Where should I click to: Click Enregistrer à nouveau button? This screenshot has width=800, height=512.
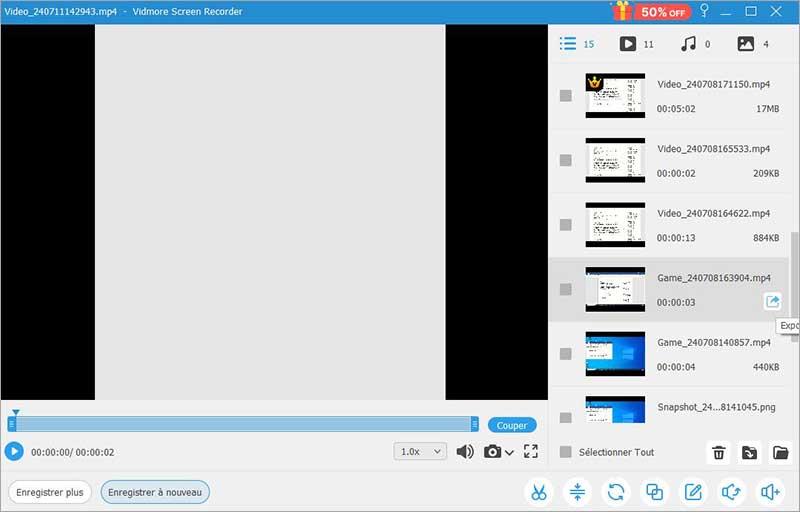coord(155,492)
